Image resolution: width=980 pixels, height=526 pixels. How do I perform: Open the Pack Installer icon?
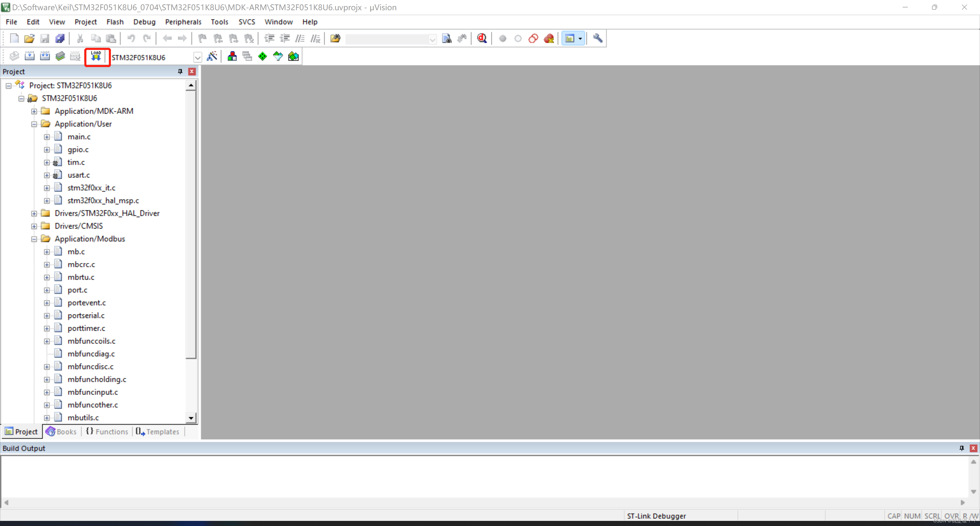293,57
